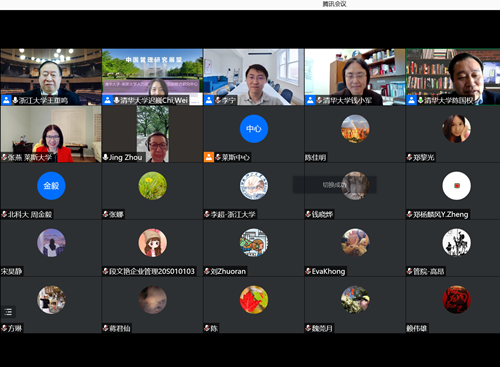The image size is (500, 367).
Task: Click host badge icon on 李宁 tile
Action: [x=209, y=100]
